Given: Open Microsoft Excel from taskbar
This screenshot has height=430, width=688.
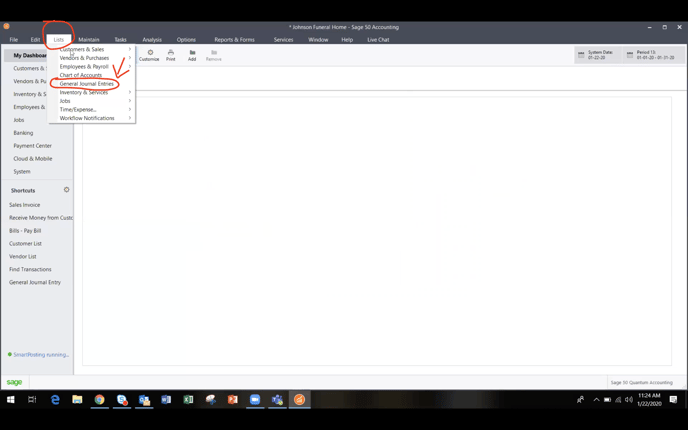Looking at the screenshot, I should click(x=188, y=399).
